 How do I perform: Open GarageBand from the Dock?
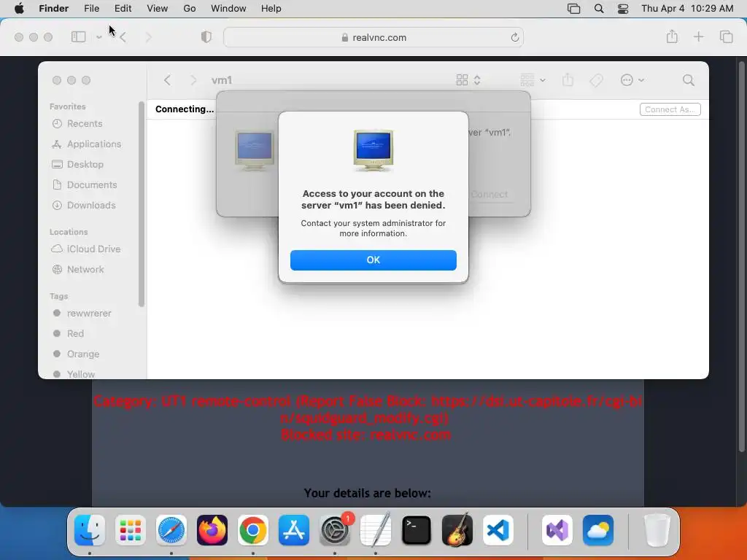pyautogui.click(x=457, y=530)
